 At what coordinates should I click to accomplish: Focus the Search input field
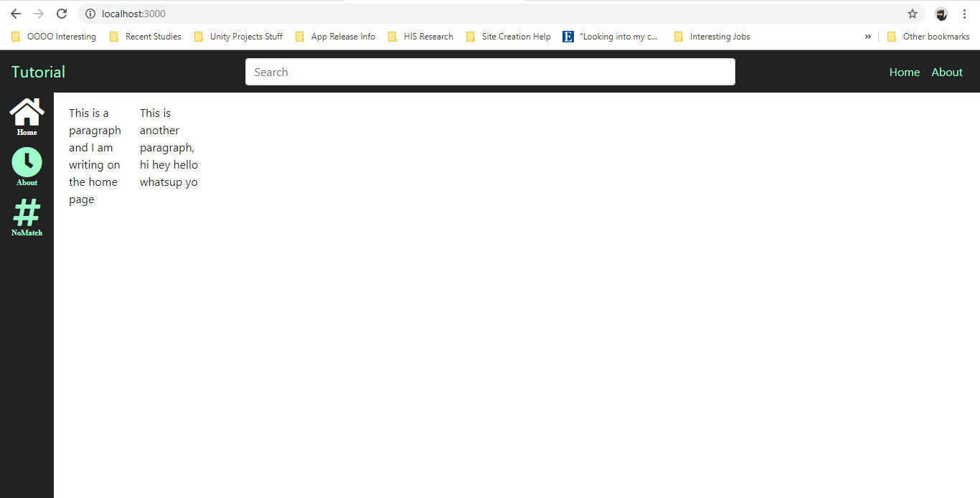click(x=490, y=72)
